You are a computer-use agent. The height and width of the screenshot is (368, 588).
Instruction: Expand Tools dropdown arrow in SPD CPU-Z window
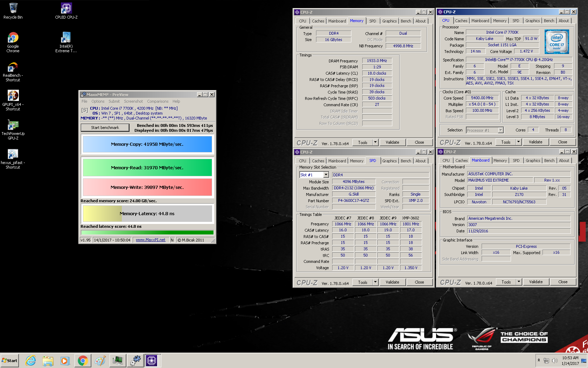376,282
